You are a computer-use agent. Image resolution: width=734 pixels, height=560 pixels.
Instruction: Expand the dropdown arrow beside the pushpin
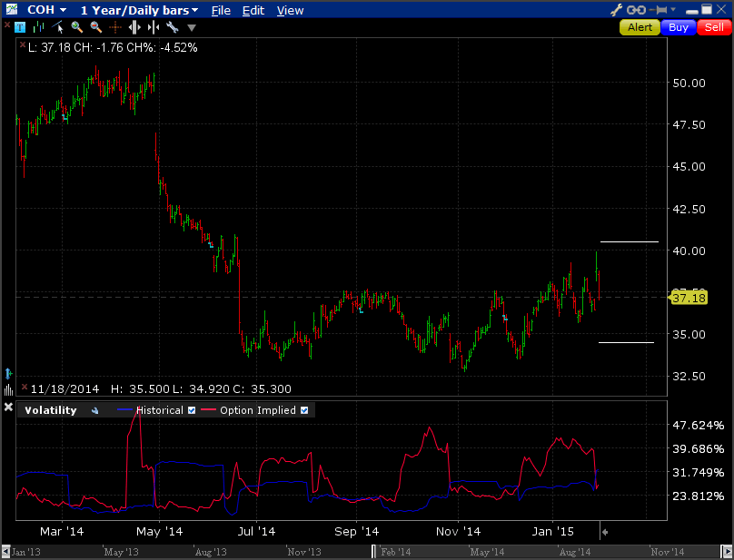click(x=674, y=9)
